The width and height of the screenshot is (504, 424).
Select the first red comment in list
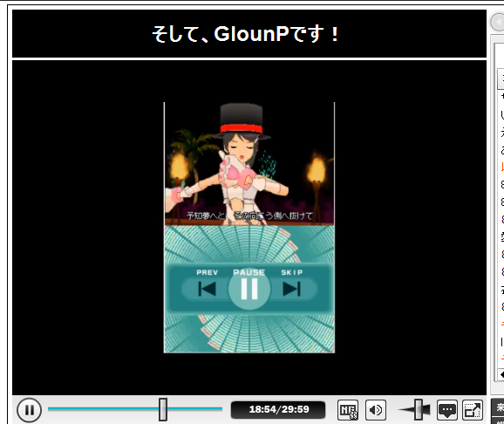coord(502,167)
